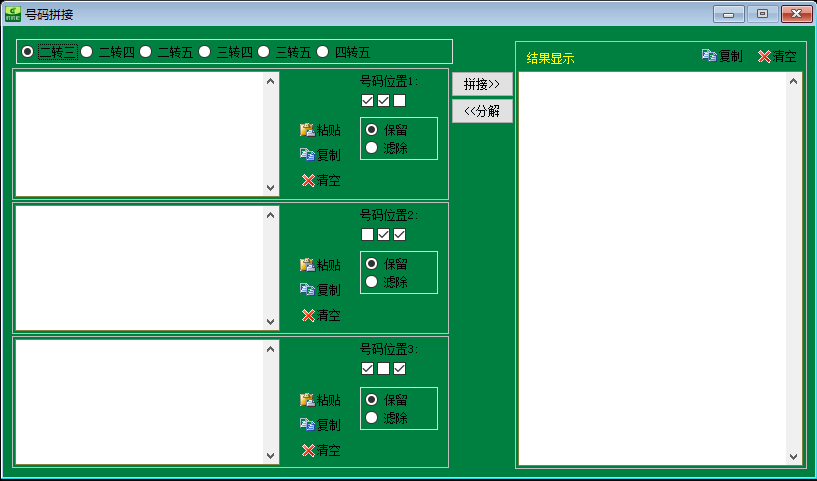
Task: Select 保留 in the third section
Action: pos(372,399)
